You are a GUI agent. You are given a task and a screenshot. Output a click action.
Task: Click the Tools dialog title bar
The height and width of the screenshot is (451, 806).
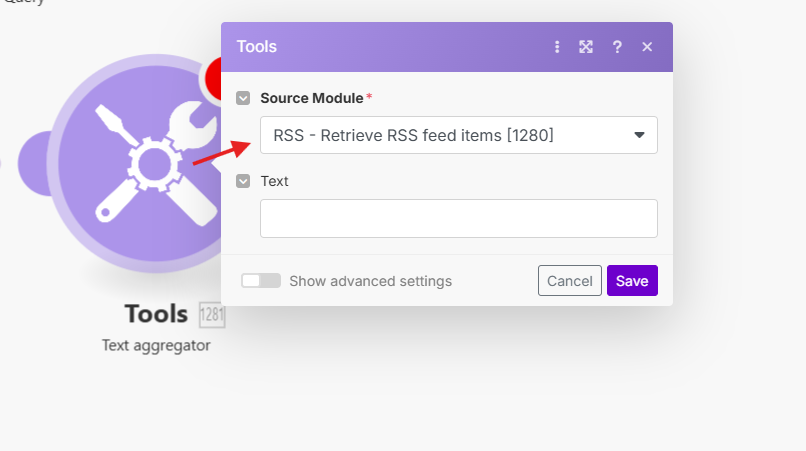tap(400, 47)
